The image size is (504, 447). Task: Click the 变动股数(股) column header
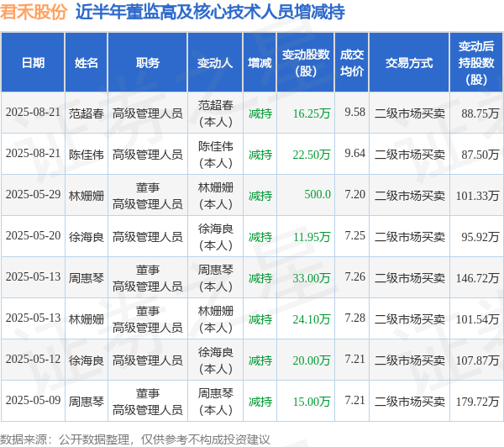click(x=306, y=63)
